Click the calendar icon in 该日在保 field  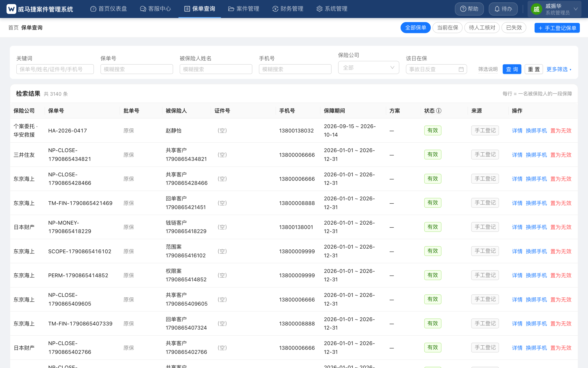(461, 69)
